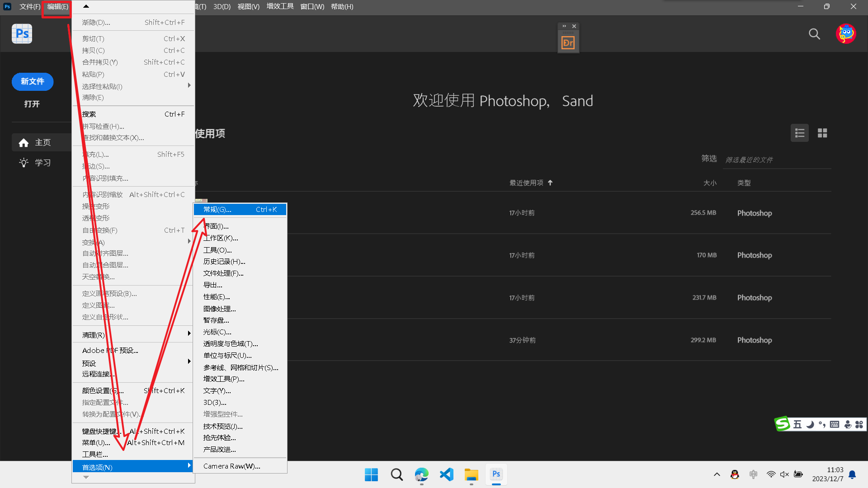Switch recent files to list view
Image resolution: width=868 pixels, height=488 pixels.
pos(799,133)
